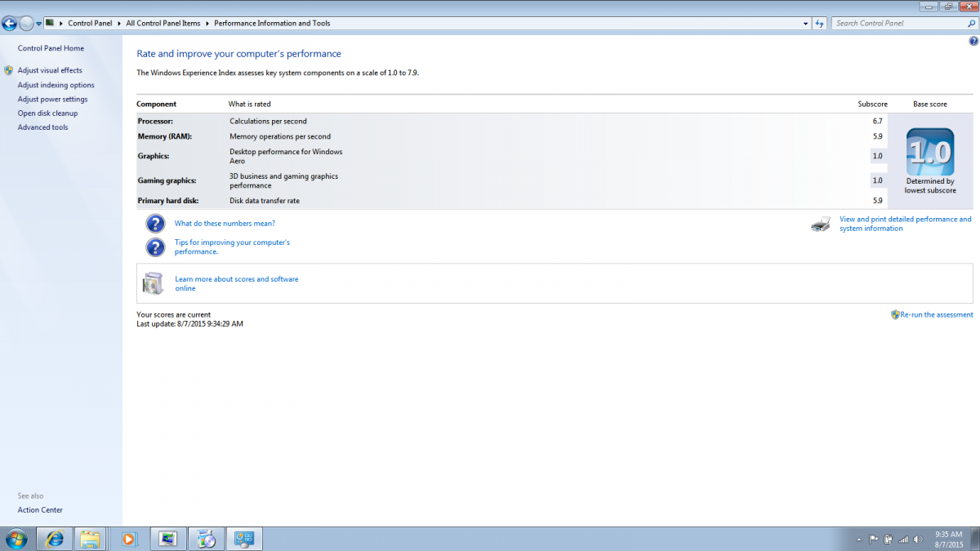
Task: Go back with the blue Back arrow
Action: (x=11, y=24)
